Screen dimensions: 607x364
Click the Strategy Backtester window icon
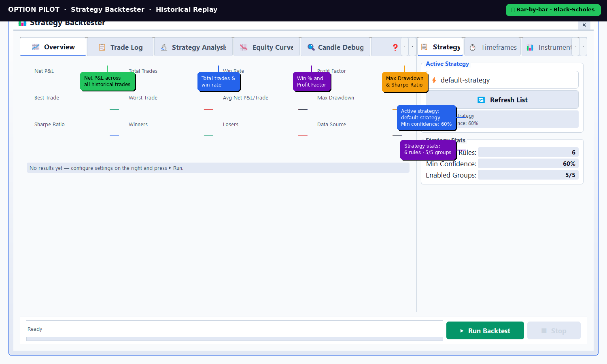tap(22, 24)
